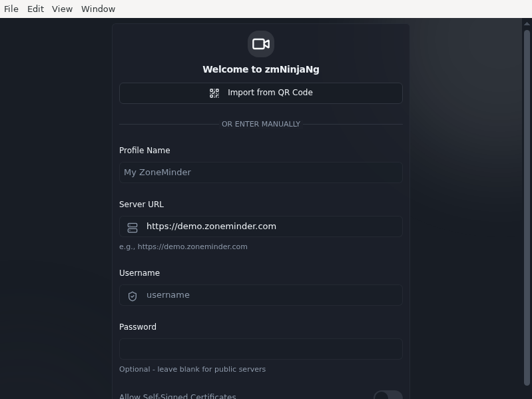The image size is (532, 399).
Task: Toggle Allow Self-Signed Certificates switch
Action: pyautogui.click(x=388, y=396)
